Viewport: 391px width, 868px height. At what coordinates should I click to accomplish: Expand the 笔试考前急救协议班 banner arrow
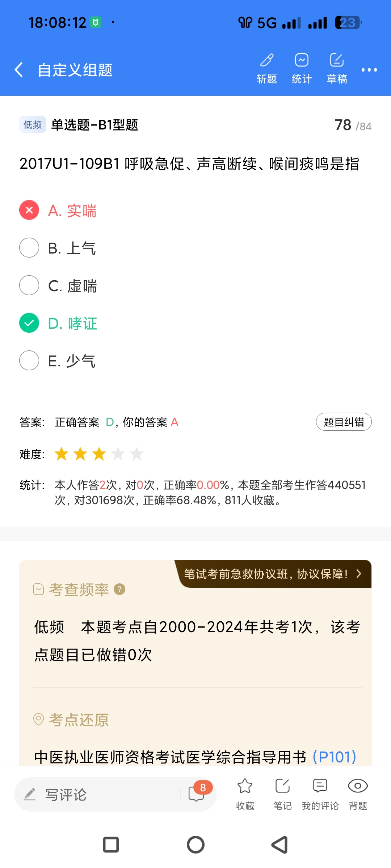(358, 574)
